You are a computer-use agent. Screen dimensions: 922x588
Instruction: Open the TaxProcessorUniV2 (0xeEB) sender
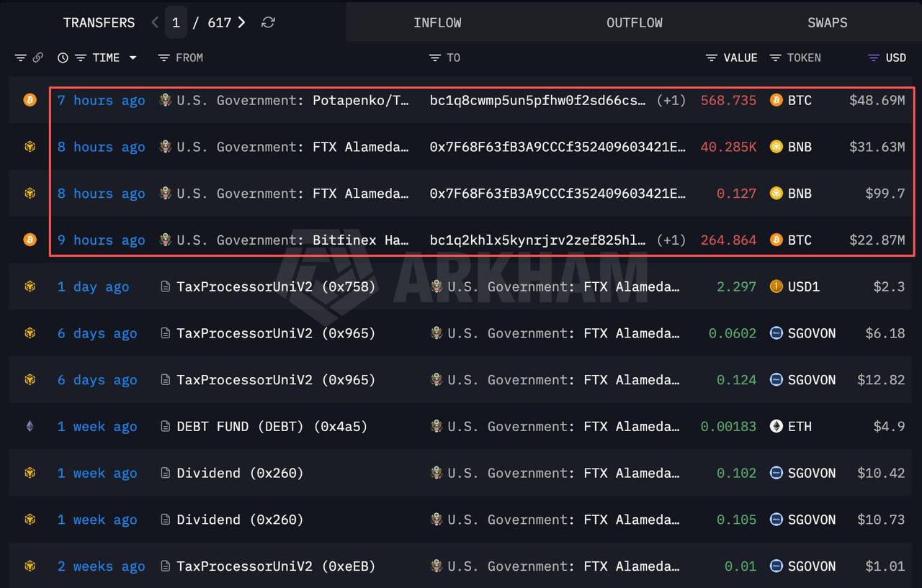[x=276, y=566]
